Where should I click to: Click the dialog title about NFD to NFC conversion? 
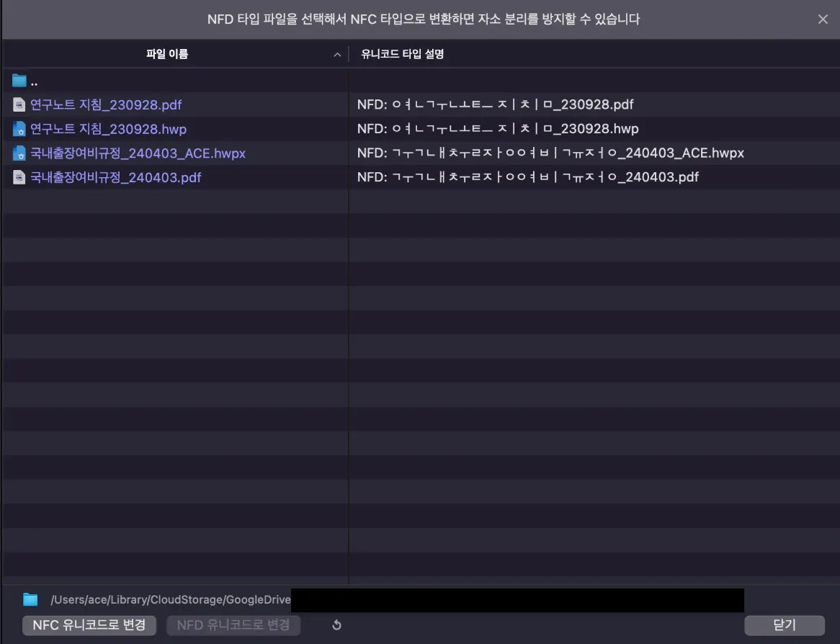423,19
